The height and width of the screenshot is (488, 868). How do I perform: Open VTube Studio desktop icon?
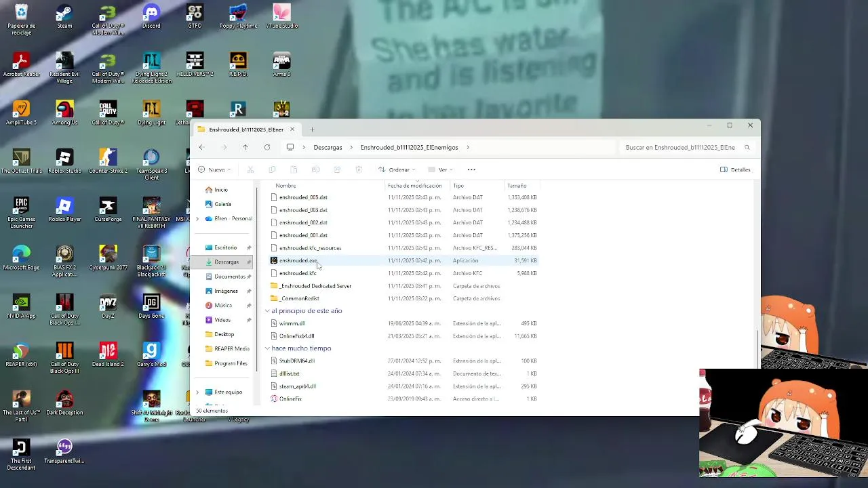pos(281,17)
